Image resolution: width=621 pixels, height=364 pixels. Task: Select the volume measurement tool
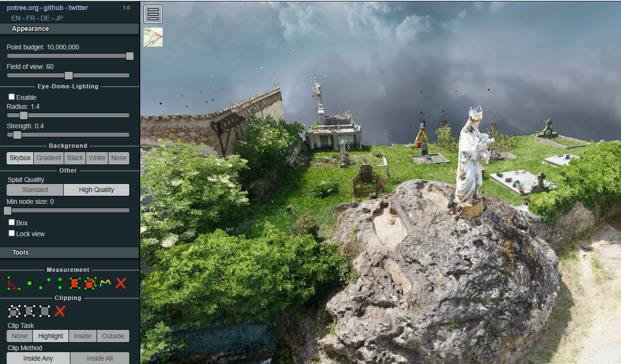coord(90,283)
